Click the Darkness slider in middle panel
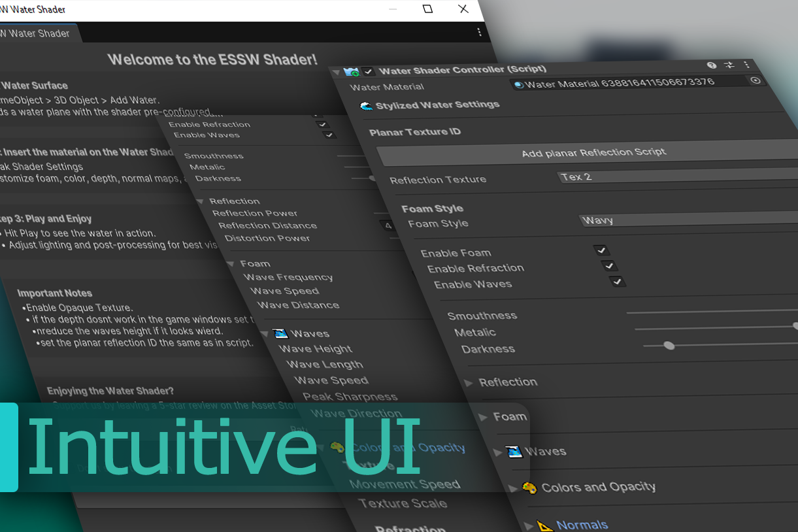This screenshot has width=798, height=532. 363,178
